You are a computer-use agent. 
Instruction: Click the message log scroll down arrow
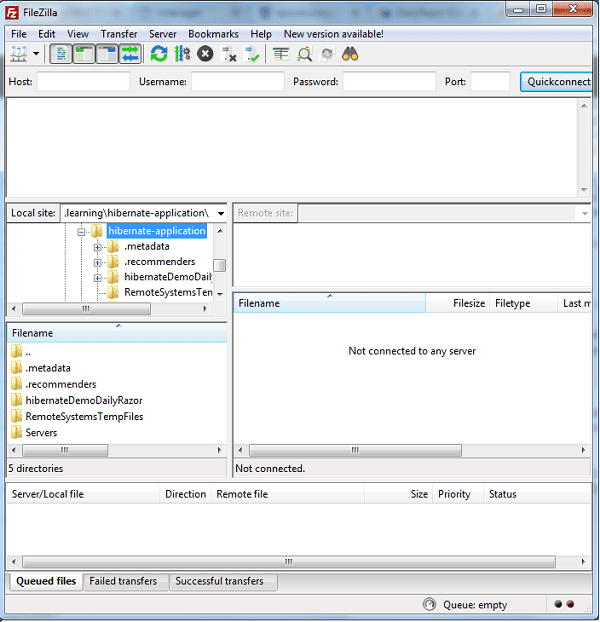pos(584,190)
